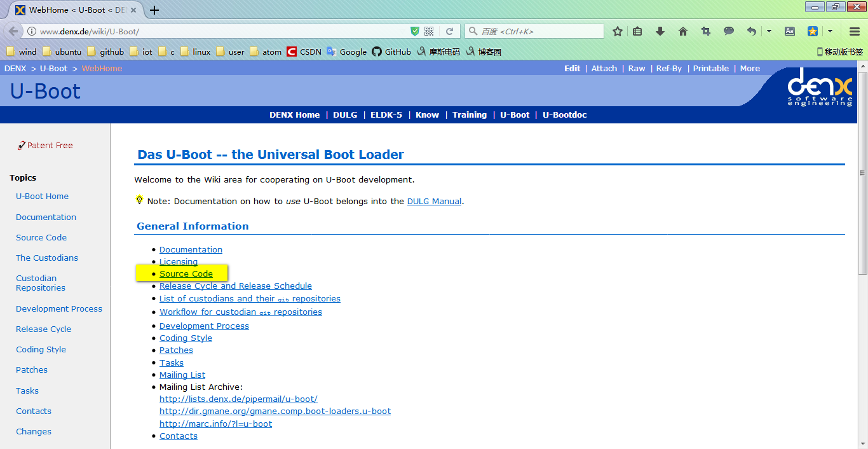Open Changes in sidebar Topics
The height and width of the screenshot is (449, 868).
[x=34, y=431]
